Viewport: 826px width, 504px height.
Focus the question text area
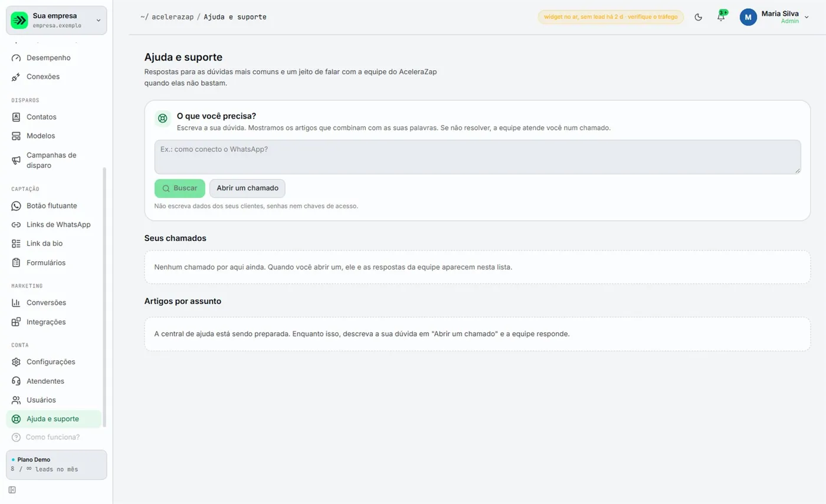pyautogui.click(x=478, y=157)
